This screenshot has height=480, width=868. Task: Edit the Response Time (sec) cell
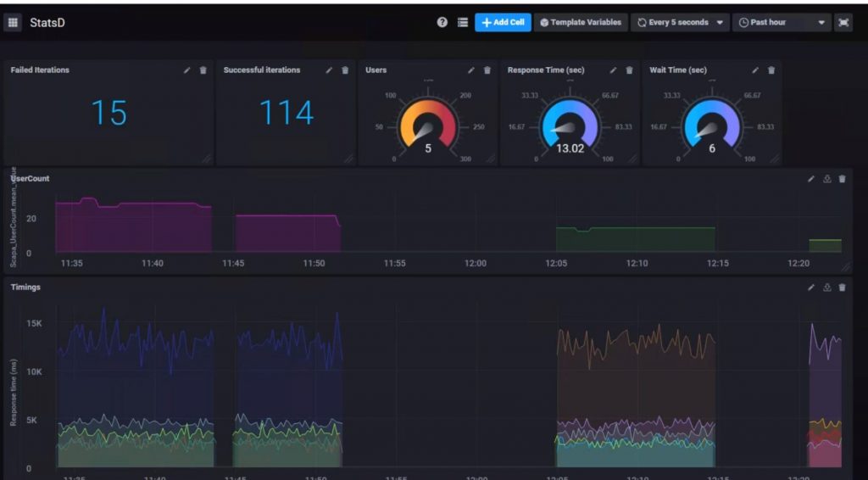[613, 70]
